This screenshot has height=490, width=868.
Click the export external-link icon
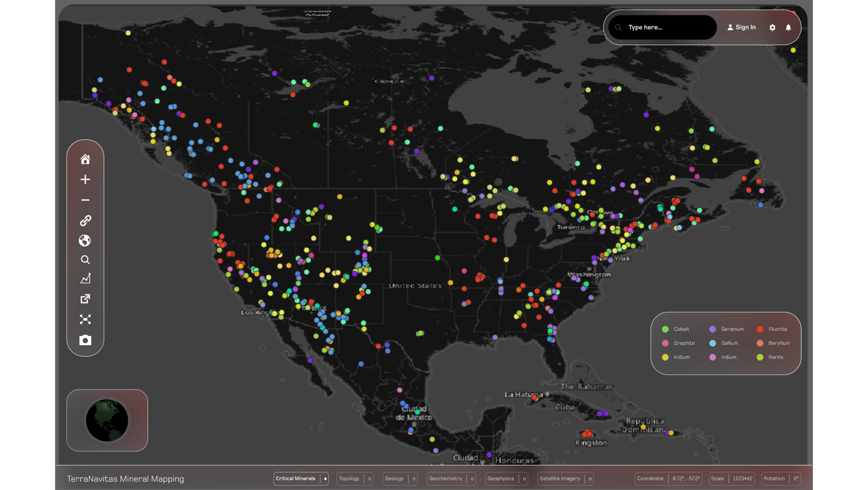pos(85,299)
